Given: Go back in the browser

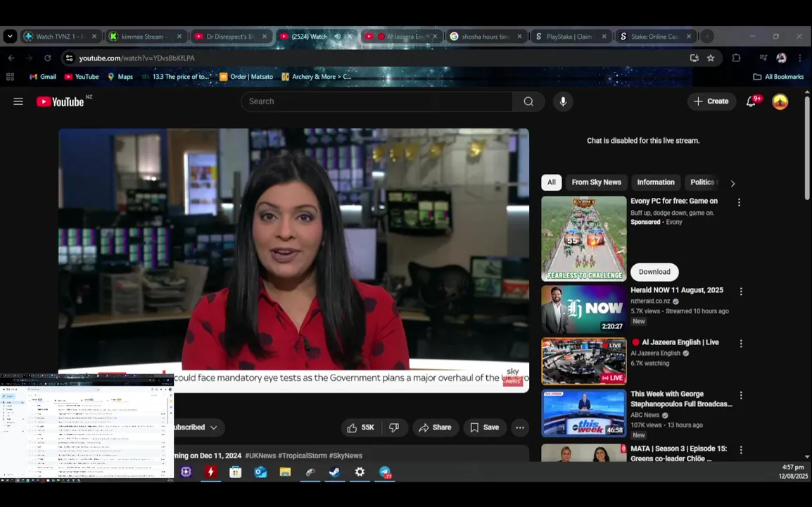Looking at the screenshot, I should (11, 58).
